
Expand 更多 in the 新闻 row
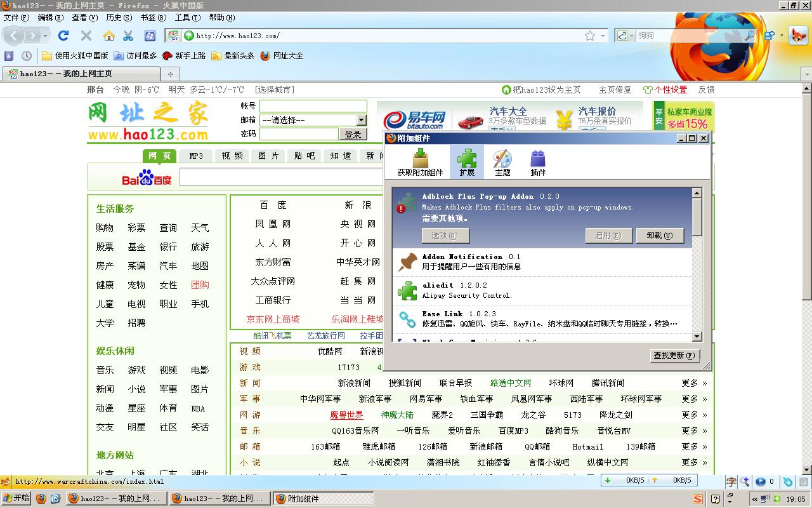(694, 383)
